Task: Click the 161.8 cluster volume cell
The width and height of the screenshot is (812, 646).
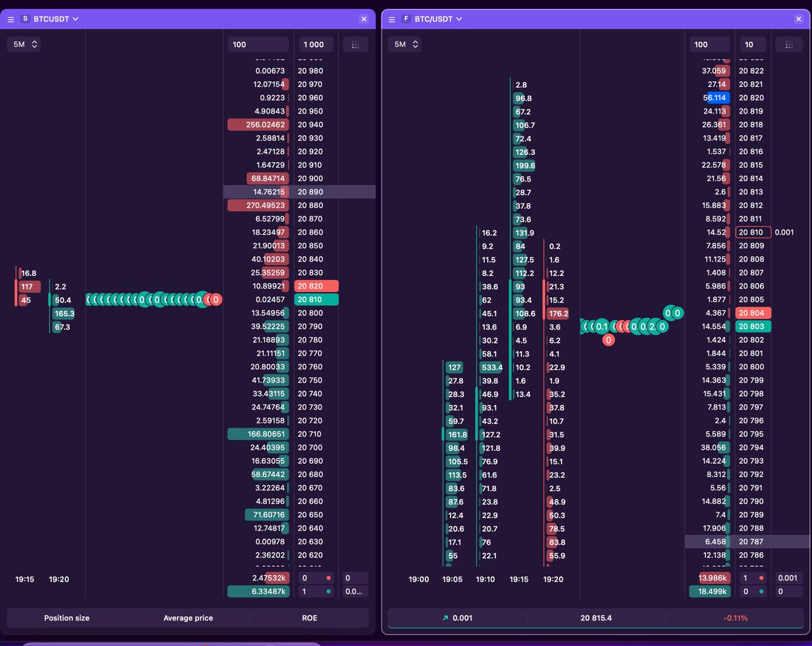Action: tap(457, 435)
